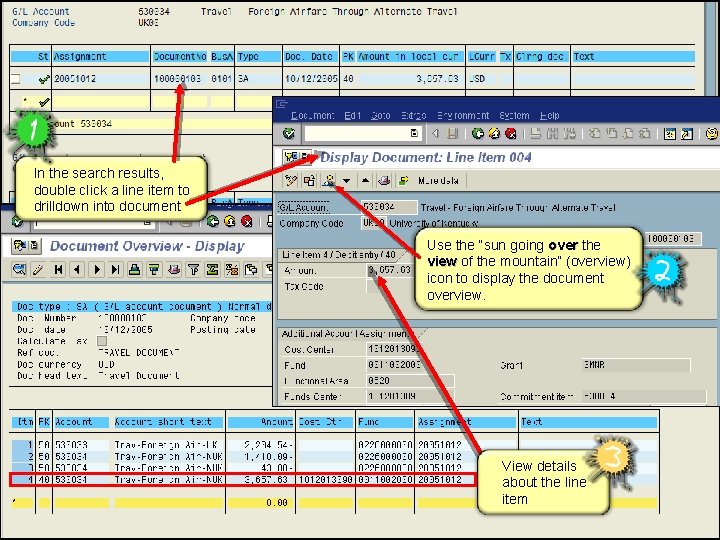Screen dimensions: 720x540
Task: Click cost center 1012013090 in overview row 4
Action: pyautogui.click(x=326, y=480)
